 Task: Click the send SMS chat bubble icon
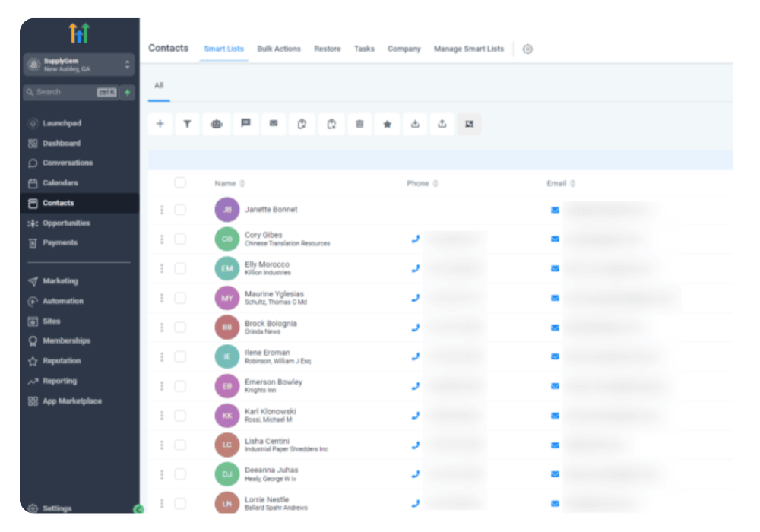(245, 124)
